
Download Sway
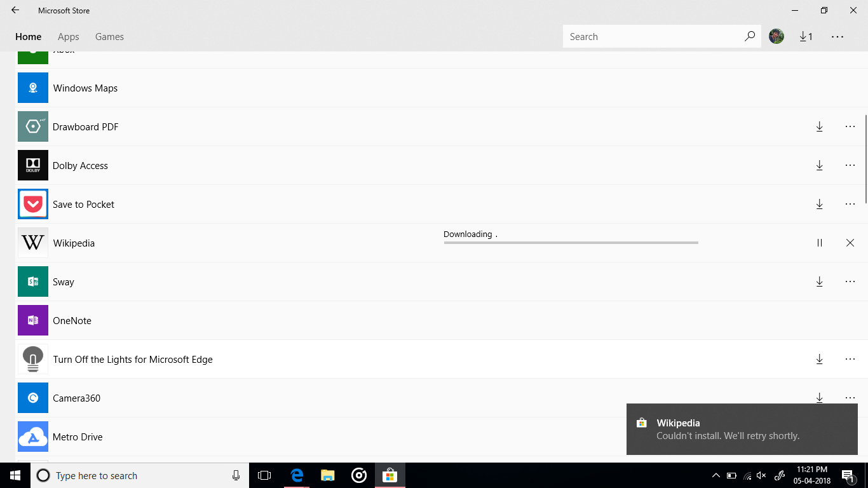click(820, 281)
